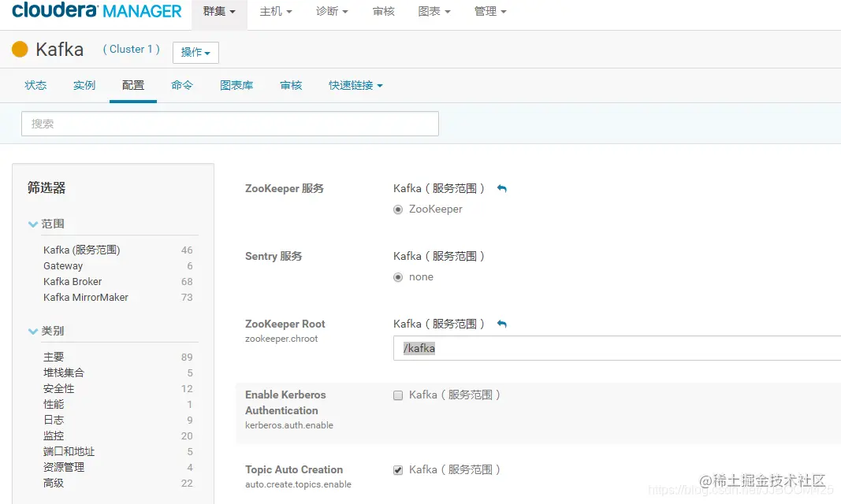The image size is (841, 504).
Task: Open the 操作 actions dropdown
Action: click(195, 53)
